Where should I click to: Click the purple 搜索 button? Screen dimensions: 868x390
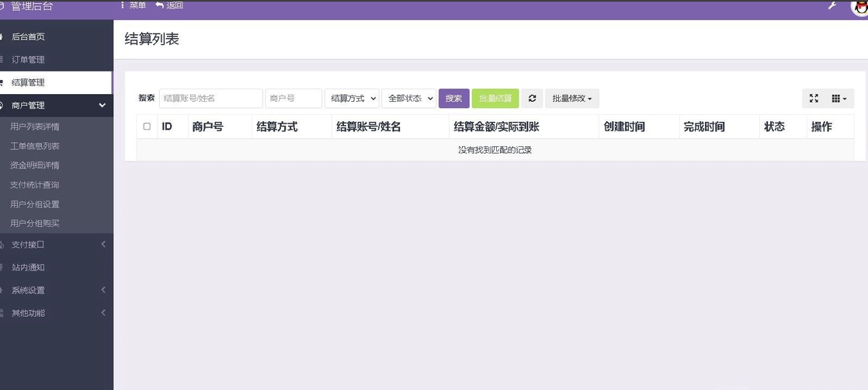[x=454, y=99]
